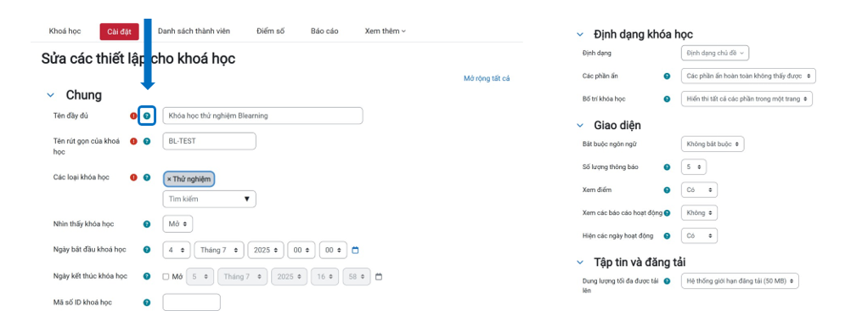Viewport: 868px width, 322px height.
Task: Collapse the Giao diện section
Action: (x=580, y=125)
